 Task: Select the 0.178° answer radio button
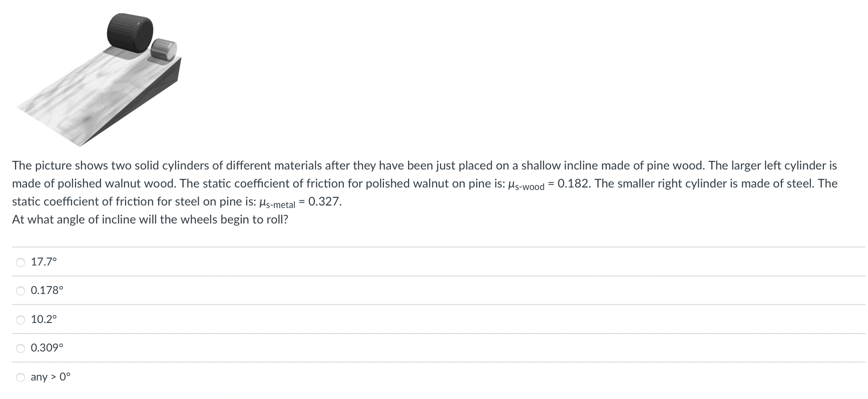[20, 290]
